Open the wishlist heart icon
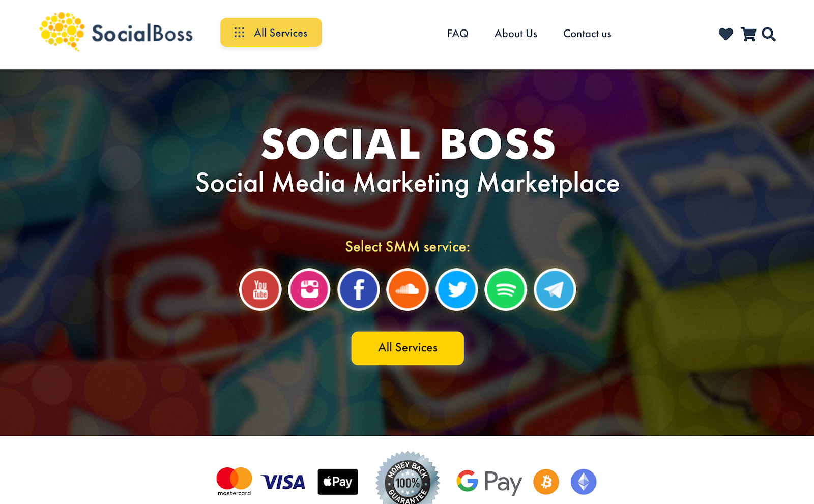The height and width of the screenshot is (504, 814). 725,34
